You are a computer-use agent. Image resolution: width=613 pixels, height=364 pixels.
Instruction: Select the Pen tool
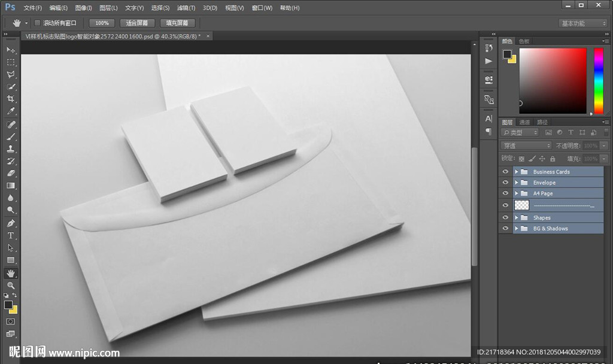[x=11, y=223]
